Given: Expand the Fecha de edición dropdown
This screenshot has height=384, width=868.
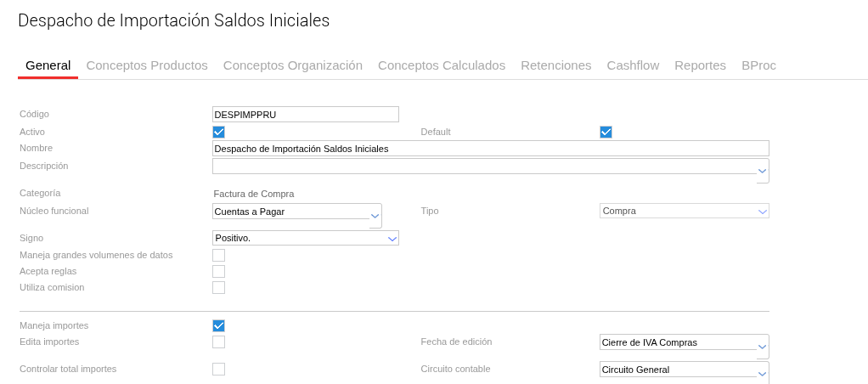Looking at the screenshot, I should [762, 347].
